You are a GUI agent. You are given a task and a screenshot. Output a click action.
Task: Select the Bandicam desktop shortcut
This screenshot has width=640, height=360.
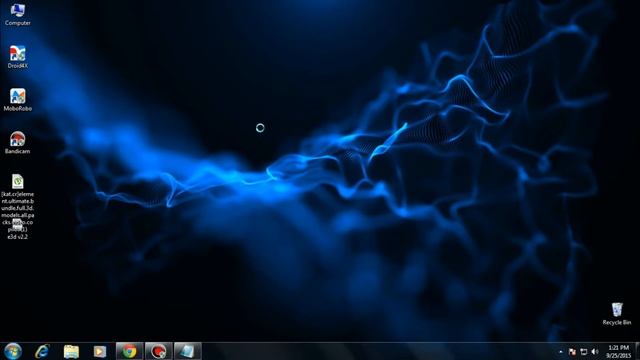pos(18,143)
